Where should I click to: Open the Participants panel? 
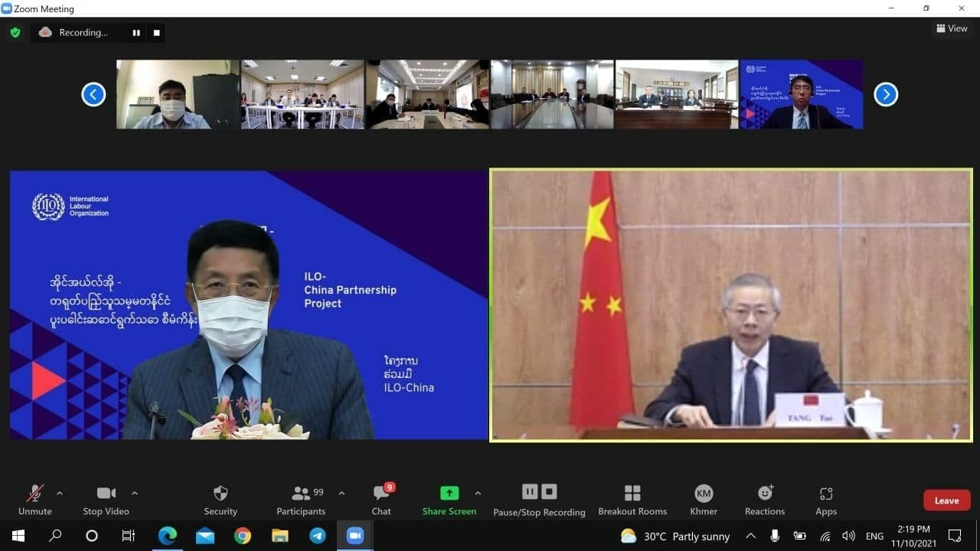301,500
